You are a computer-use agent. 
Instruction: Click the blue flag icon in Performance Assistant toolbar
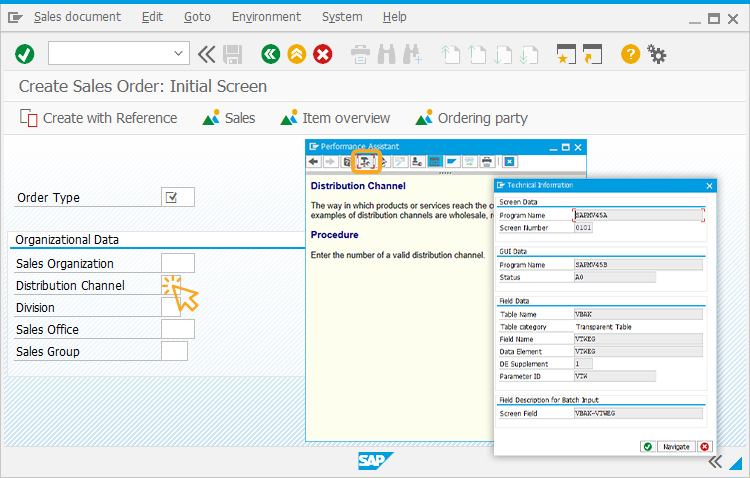point(452,162)
